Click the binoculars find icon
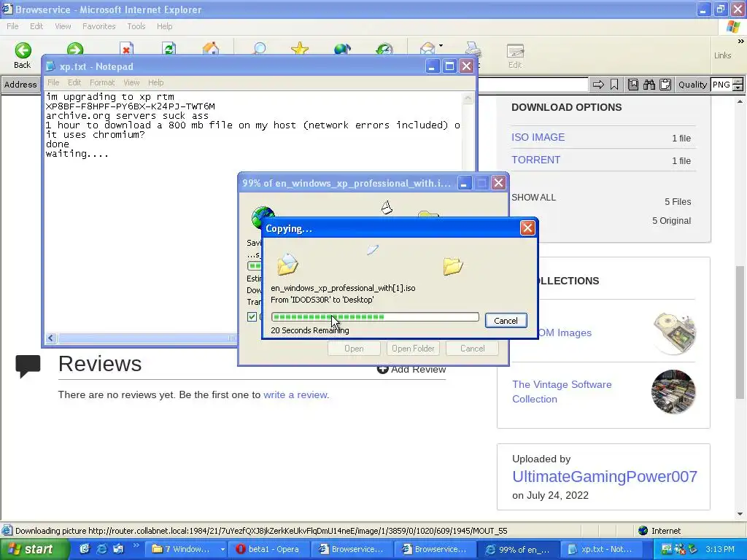 (x=649, y=85)
